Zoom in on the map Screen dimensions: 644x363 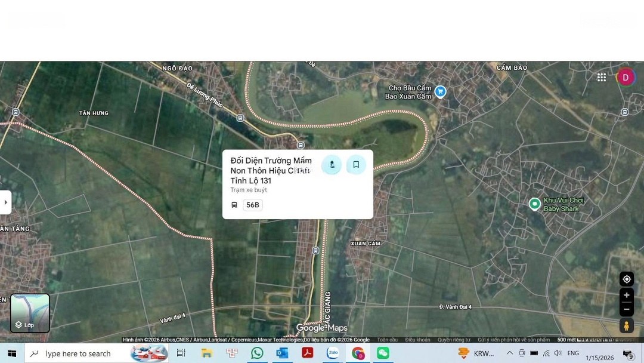click(x=626, y=296)
